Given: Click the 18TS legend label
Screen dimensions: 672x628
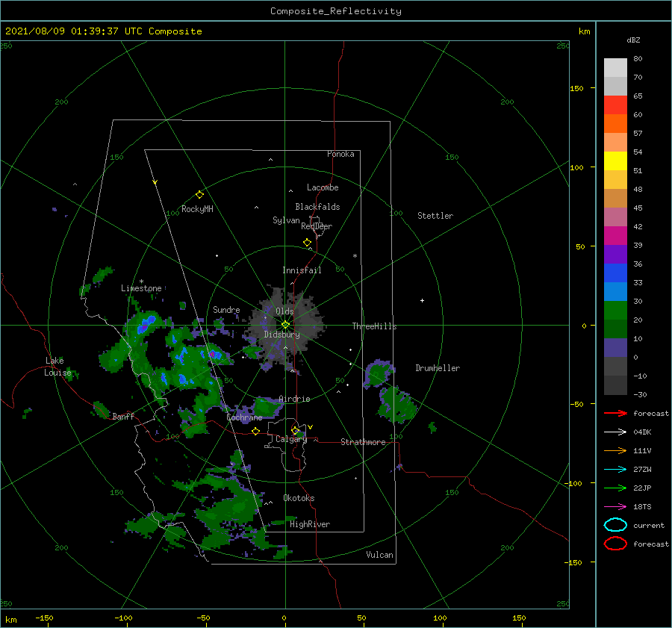Looking at the screenshot, I should [x=642, y=507].
